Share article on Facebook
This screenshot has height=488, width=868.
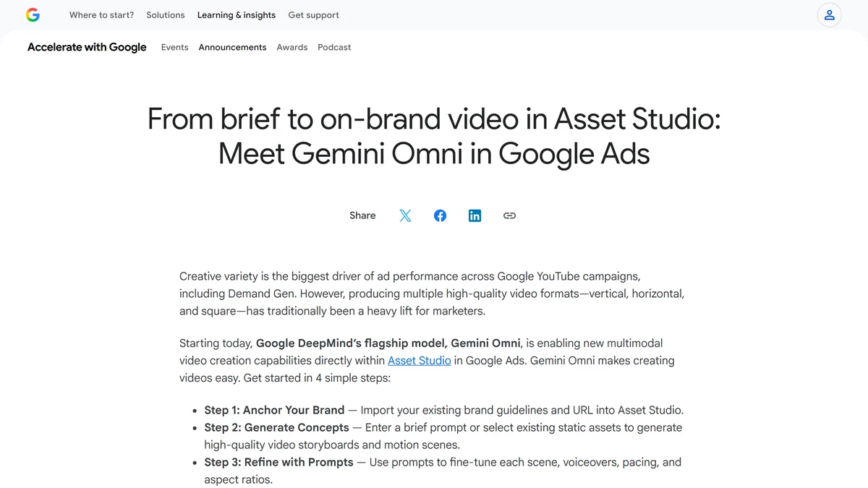coord(440,215)
